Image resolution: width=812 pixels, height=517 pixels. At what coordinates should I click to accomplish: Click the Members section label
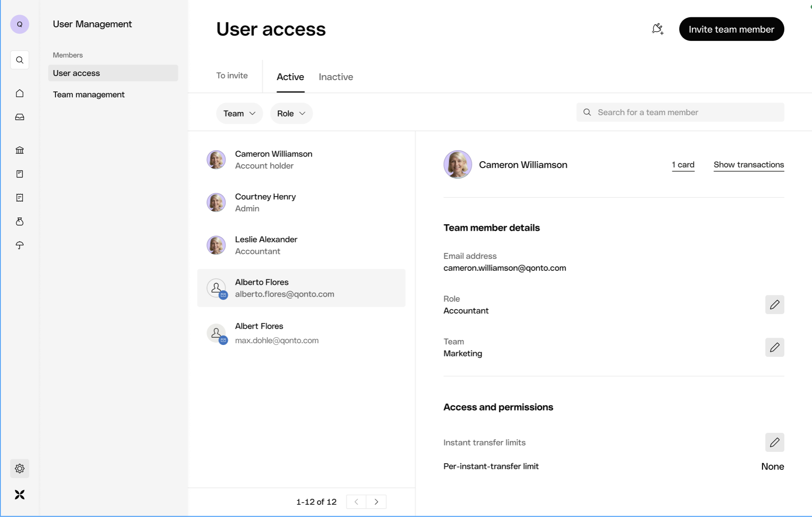click(x=68, y=55)
